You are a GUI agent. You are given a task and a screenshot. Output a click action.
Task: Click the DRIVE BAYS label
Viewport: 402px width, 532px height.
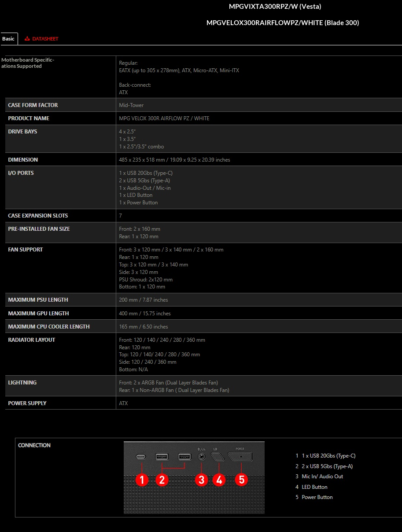pyautogui.click(x=22, y=132)
